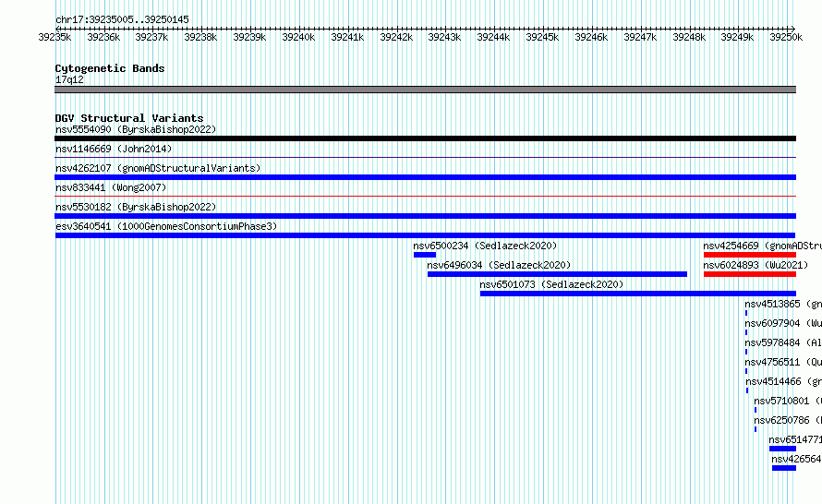Open nsv6501073 (Sedlazeck2020) label
822x504 pixels.
pos(551,284)
